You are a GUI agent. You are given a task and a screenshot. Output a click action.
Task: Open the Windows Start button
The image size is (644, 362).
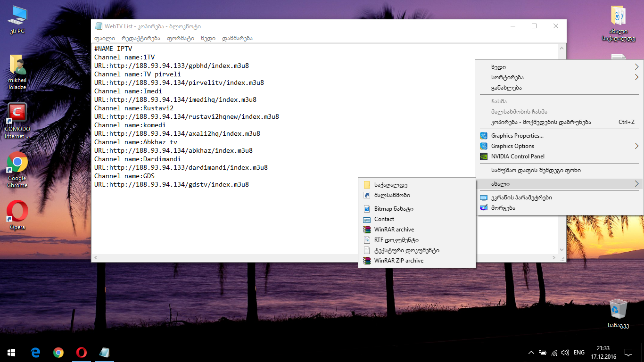pyautogui.click(x=11, y=352)
